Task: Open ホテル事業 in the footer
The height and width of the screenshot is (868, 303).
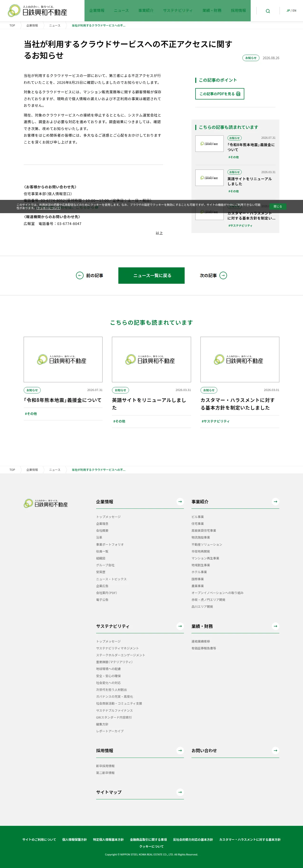Action: [199, 572]
